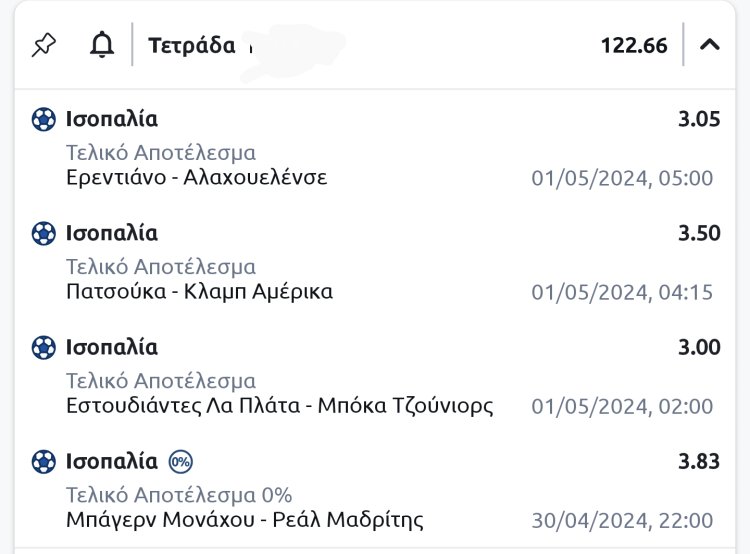Click soccer ball icon for Ερεντιάνο match
The image size is (750, 554).
pyautogui.click(x=43, y=120)
